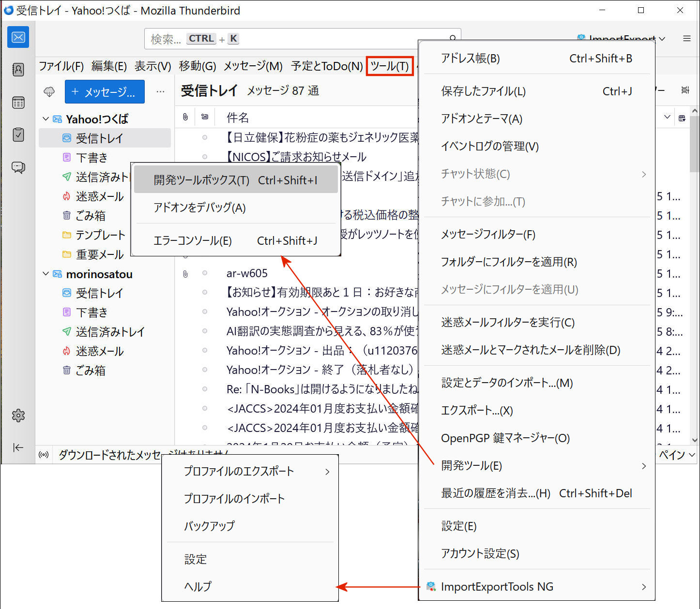Collapse the spaces toolbar with arrow icon
The width and height of the screenshot is (700, 609).
(18, 447)
